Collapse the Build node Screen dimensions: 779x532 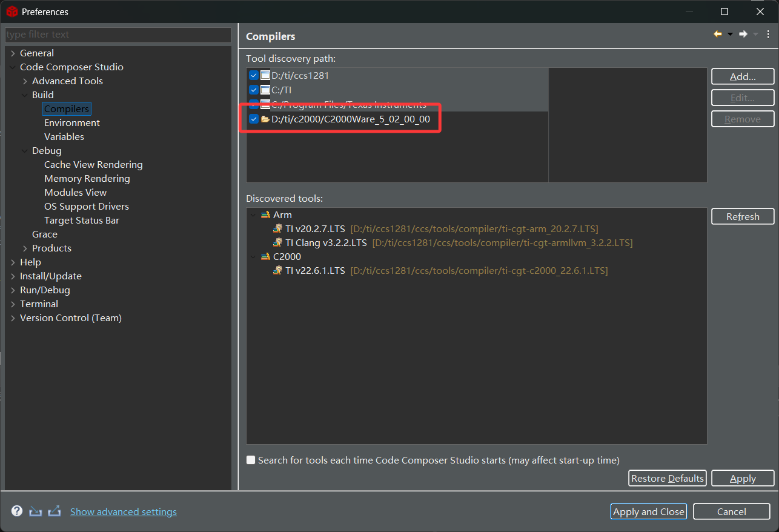25,95
